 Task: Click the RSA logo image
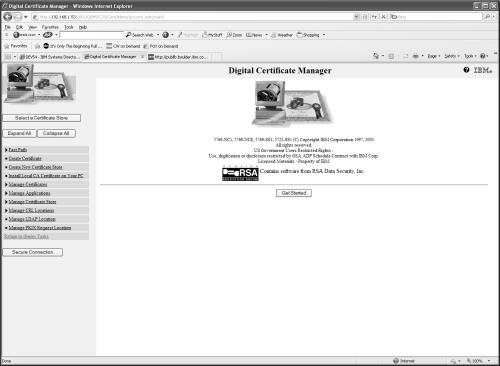(x=240, y=173)
